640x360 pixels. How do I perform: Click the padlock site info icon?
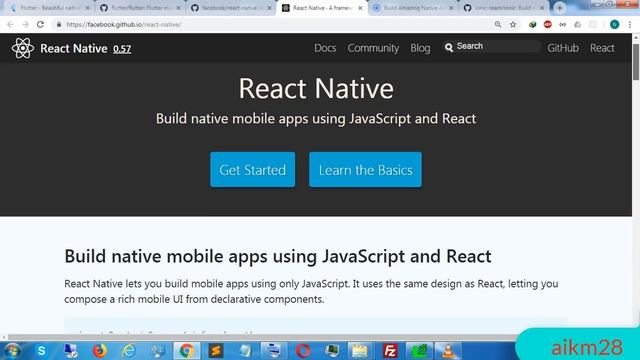click(x=59, y=24)
